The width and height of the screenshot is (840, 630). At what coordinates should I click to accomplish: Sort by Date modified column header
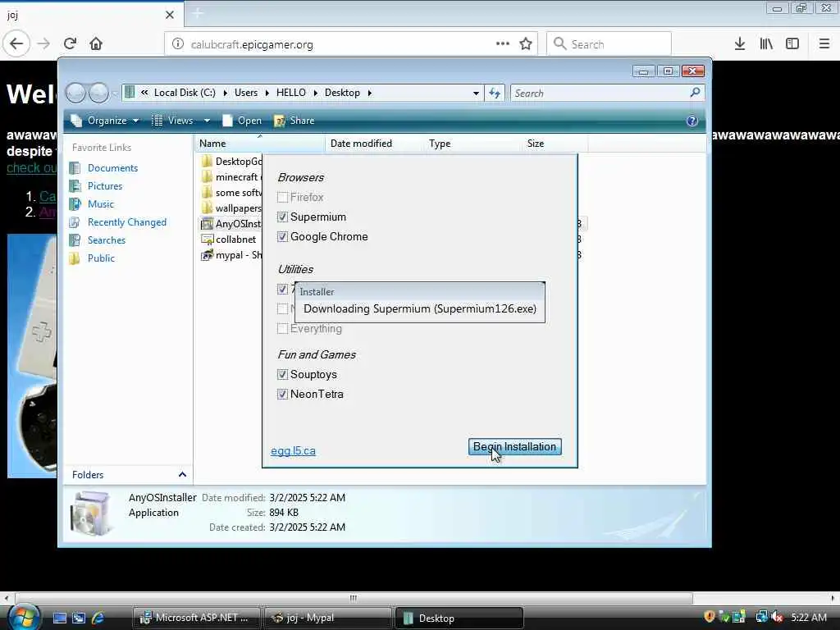point(373,144)
